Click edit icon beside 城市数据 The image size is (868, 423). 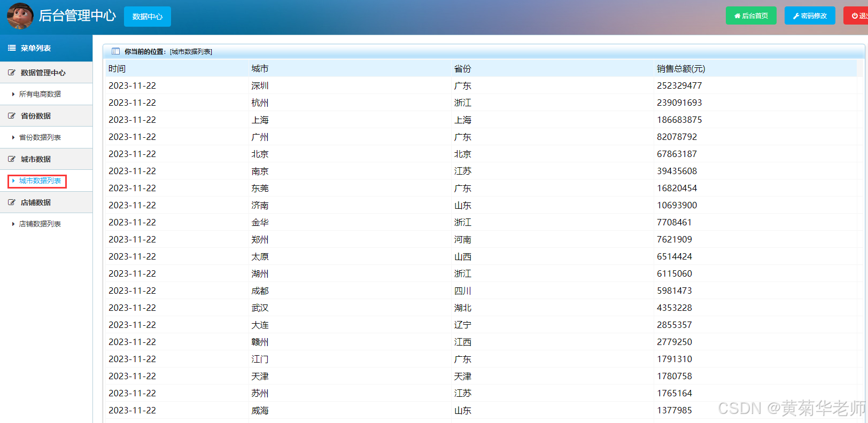click(12, 159)
